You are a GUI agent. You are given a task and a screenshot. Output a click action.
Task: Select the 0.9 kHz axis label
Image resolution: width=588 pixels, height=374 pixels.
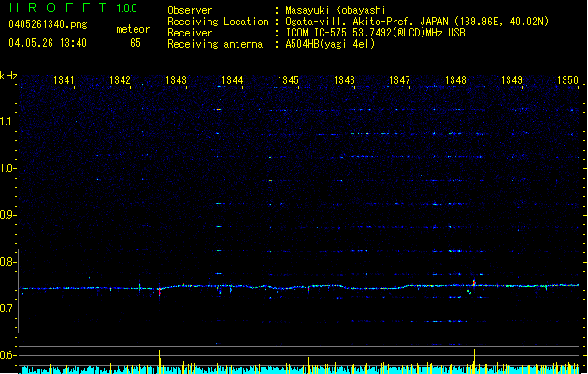point(7,215)
